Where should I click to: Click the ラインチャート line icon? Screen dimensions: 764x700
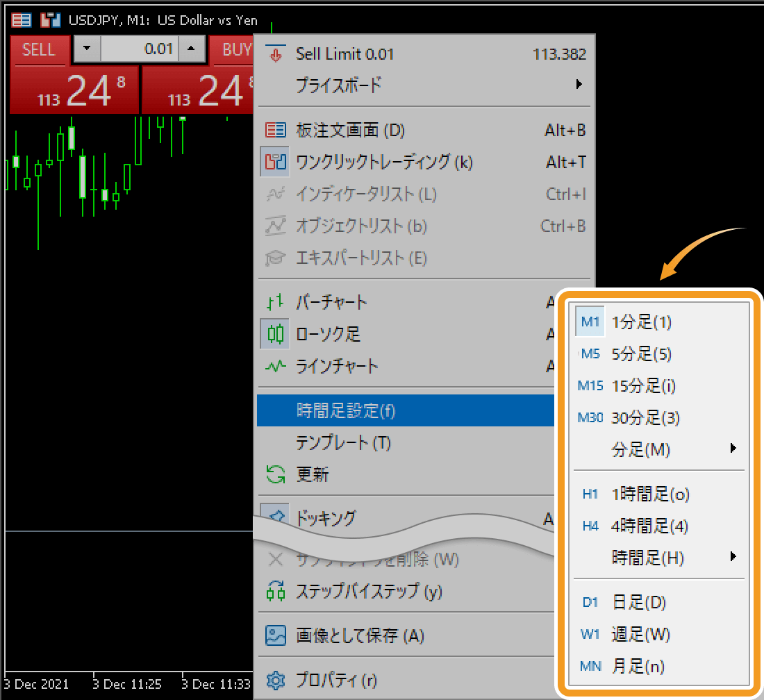[x=276, y=366]
